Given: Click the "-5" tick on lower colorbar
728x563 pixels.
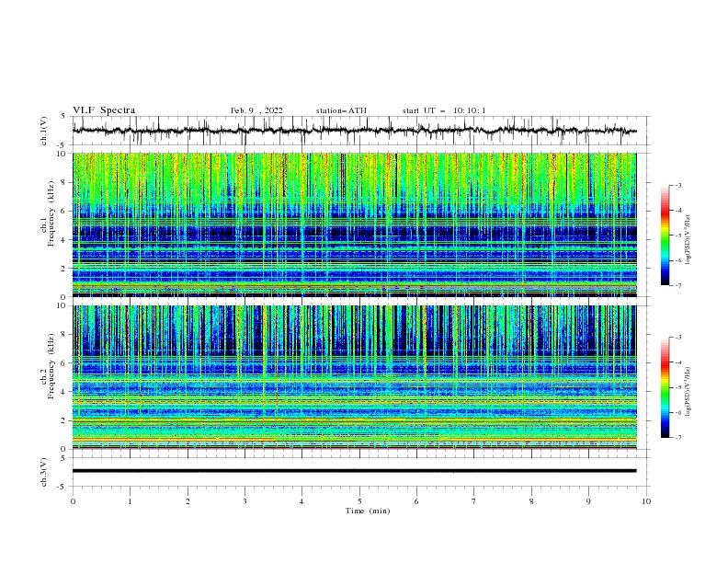Looking at the screenshot, I should click(x=677, y=387).
